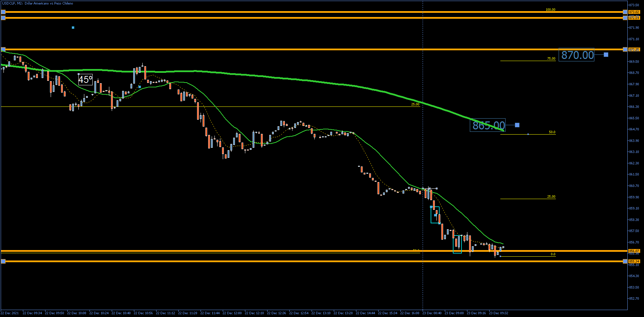Click the 856.07 orange price tag
Image resolution: width=644 pixels, height=317 pixels.
[634, 251]
